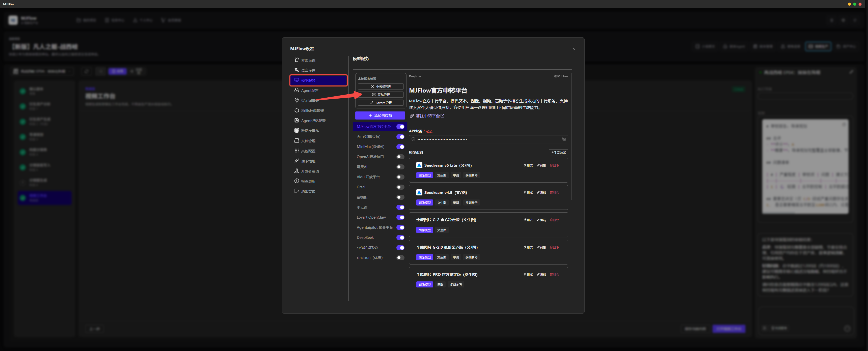The image size is (868, 351).
Task: Delete the Seedream v5 Lite model
Action: [x=554, y=165]
